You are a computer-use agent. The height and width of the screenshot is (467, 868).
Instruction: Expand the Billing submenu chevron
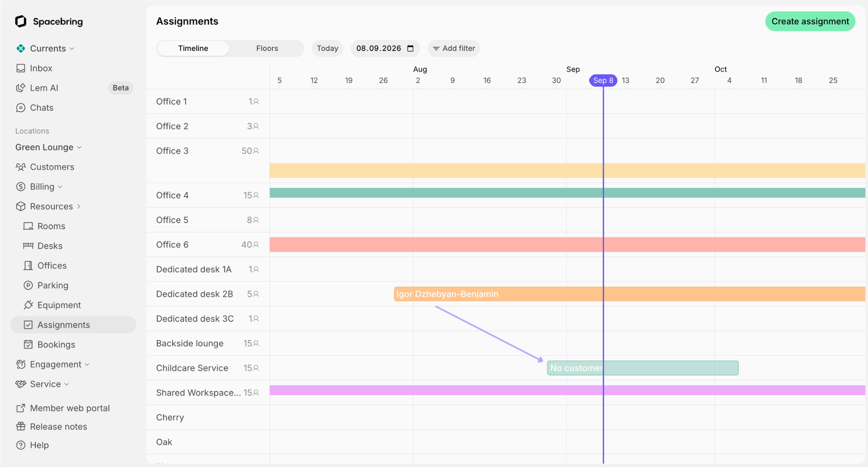point(60,187)
